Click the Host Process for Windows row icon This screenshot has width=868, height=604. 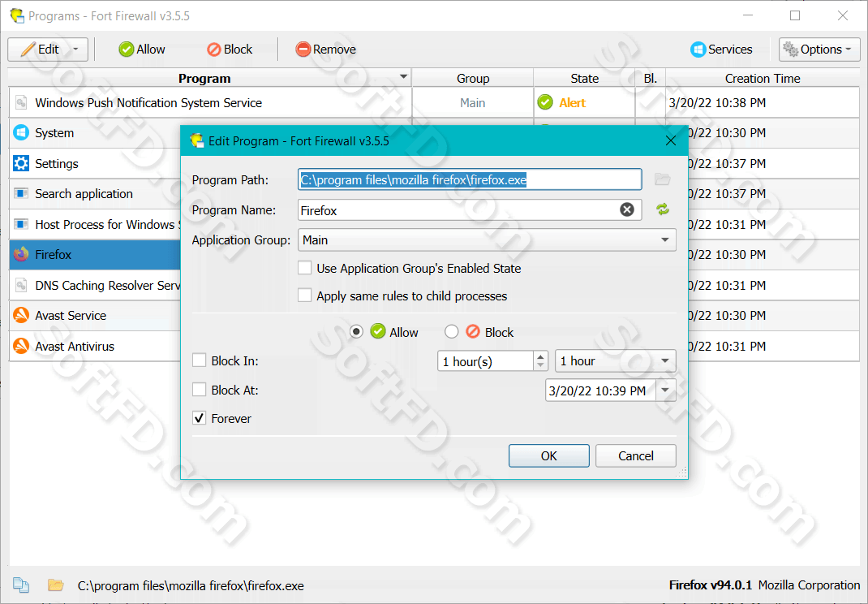(21, 224)
